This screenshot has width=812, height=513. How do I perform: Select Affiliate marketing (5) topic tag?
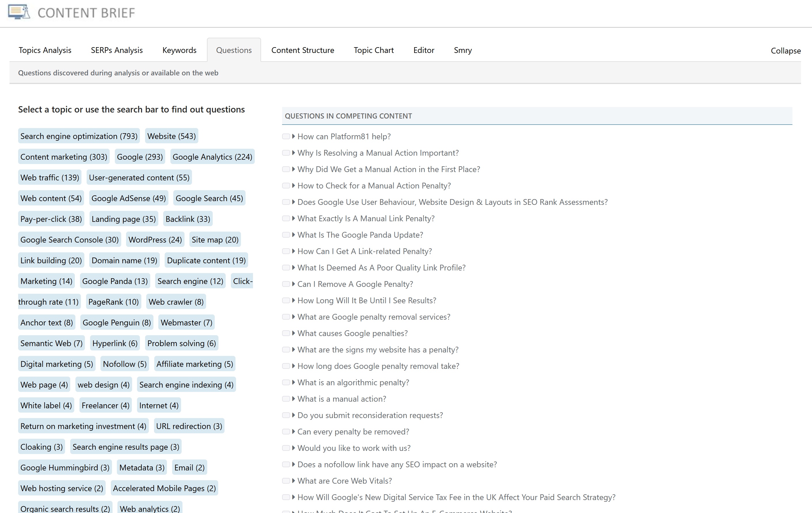[195, 364]
